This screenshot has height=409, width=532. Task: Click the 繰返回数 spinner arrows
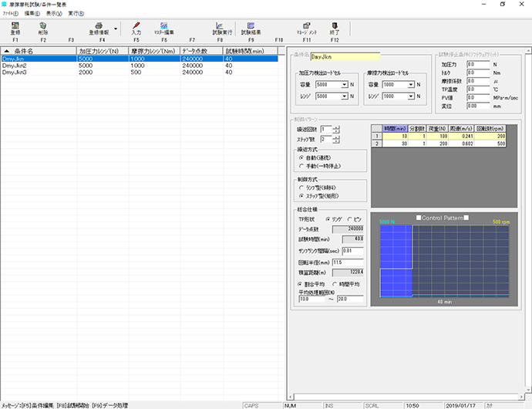pos(336,130)
